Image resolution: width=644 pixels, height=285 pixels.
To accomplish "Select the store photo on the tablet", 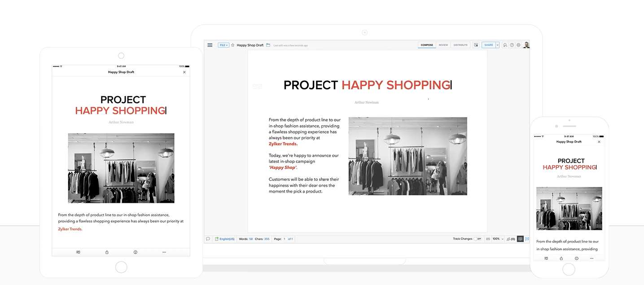I will tap(121, 168).
